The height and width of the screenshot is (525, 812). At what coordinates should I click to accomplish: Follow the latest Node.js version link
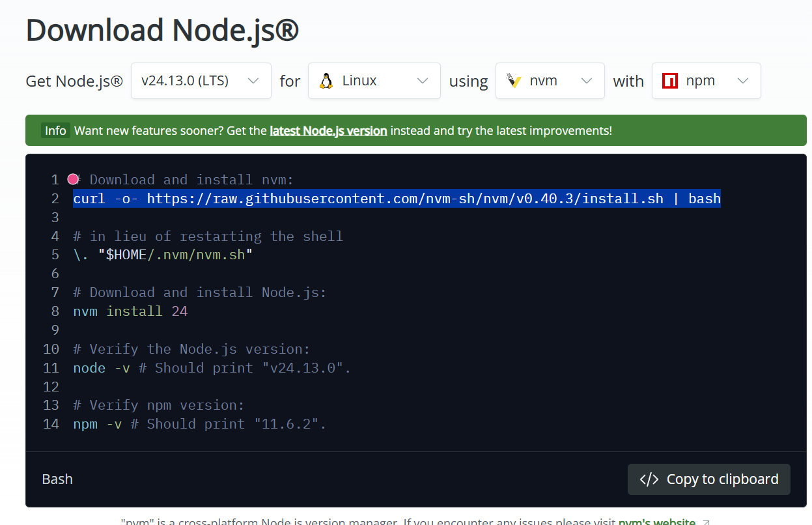pyautogui.click(x=328, y=130)
